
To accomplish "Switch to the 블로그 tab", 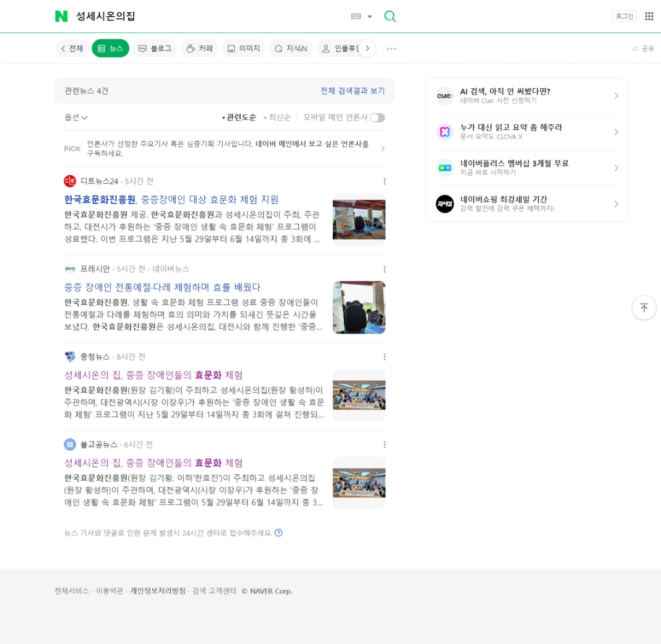I will [155, 48].
